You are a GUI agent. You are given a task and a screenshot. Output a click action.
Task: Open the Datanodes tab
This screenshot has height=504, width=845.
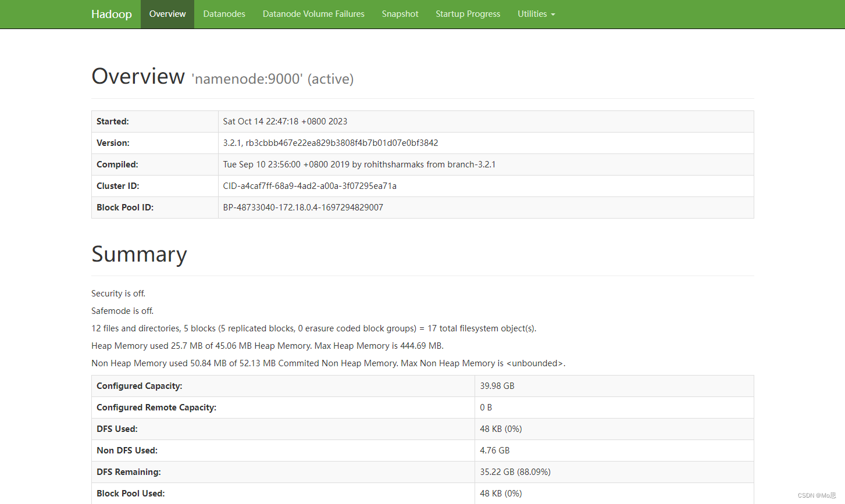[224, 14]
